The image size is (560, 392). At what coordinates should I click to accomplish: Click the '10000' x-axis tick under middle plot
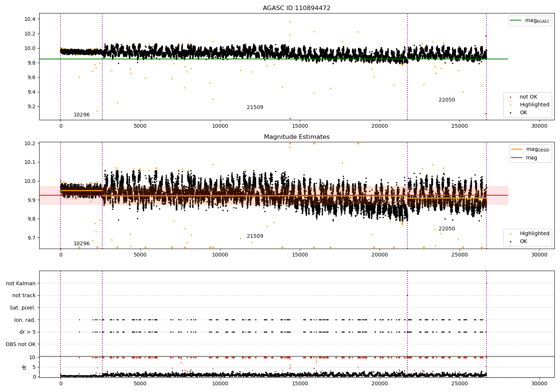click(220, 255)
